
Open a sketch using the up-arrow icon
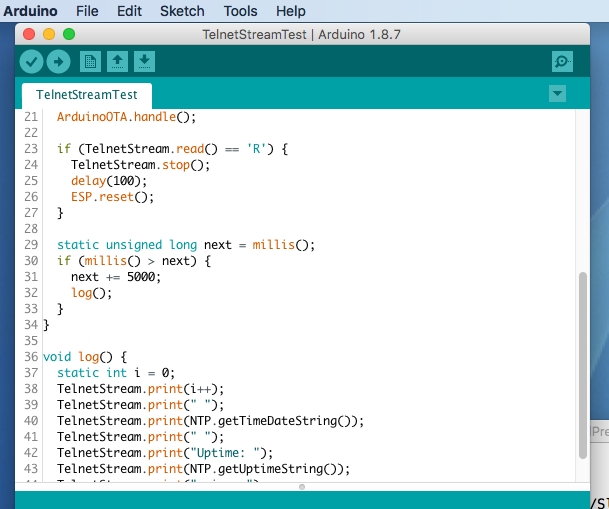coord(118,62)
